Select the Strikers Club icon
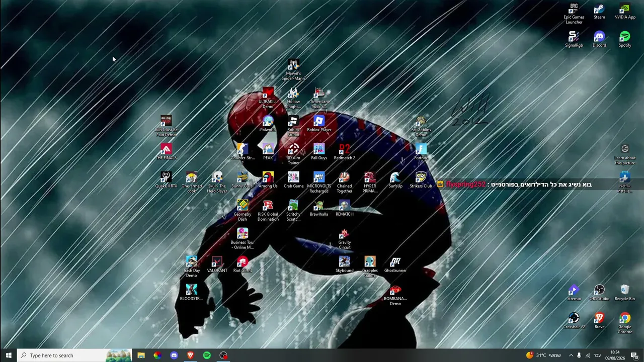 pos(421,180)
